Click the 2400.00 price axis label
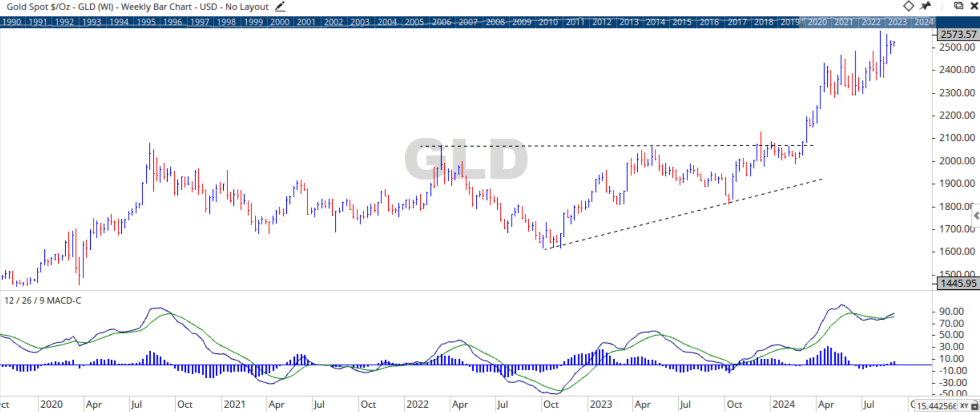 pyautogui.click(x=957, y=70)
